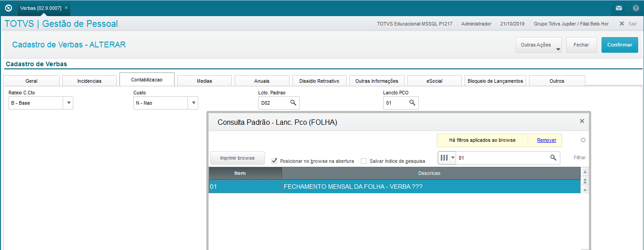This screenshot has width=644, height=250.
Task: Click the date 21/10/2019 in header
Action: coord(512,24)
